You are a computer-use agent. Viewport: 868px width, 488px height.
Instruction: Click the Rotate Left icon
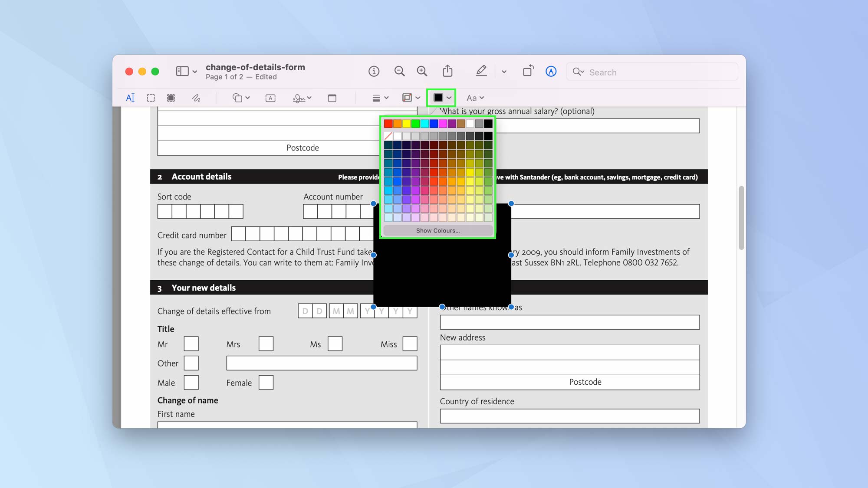pos(528,71)
